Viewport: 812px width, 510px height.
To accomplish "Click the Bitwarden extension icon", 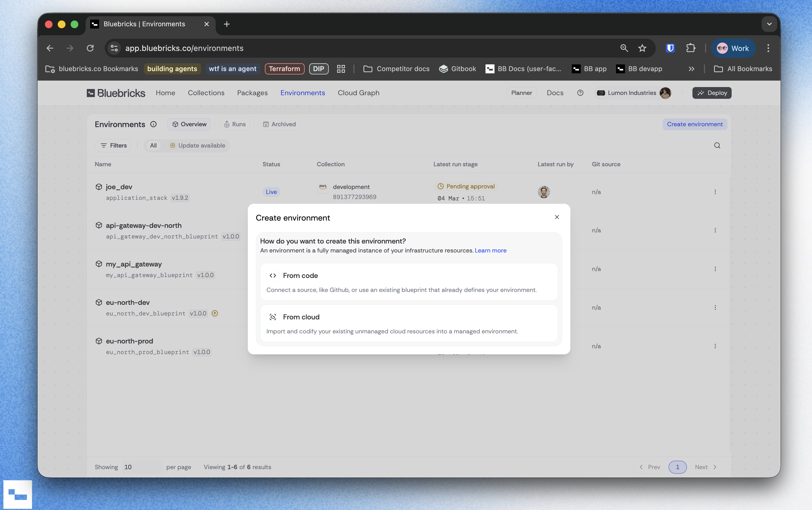I will [670, 48].
